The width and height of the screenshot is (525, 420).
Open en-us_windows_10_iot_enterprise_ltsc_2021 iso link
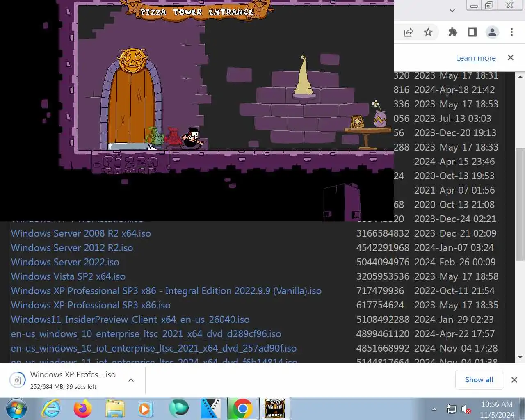(153, 348)
